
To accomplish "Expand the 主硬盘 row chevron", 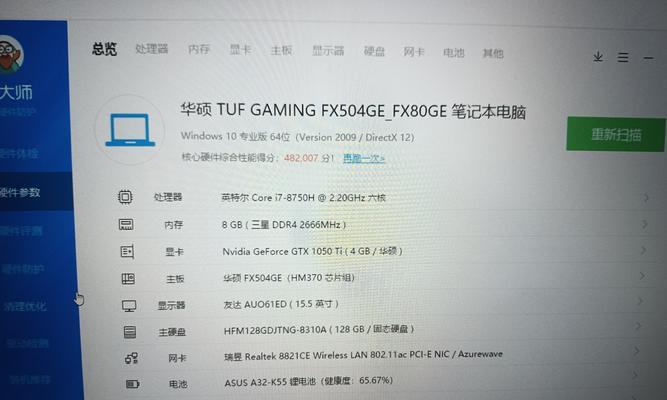I will click(638, 326).
